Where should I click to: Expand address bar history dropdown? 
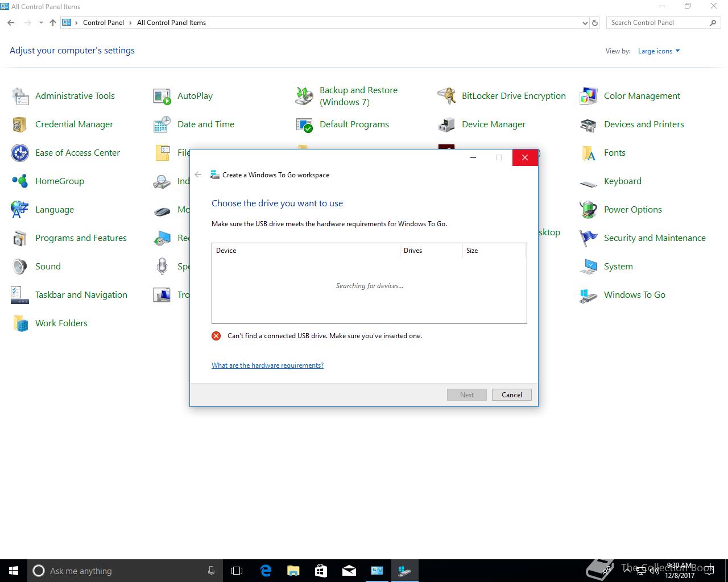pyautogui.click(x=585, y=23)
